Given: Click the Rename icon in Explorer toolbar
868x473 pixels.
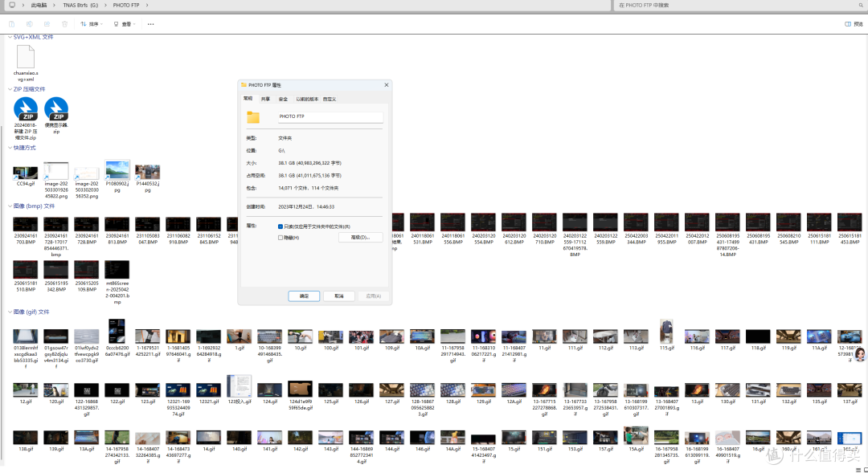Looking at the screenshot, I should click(30, 24).
